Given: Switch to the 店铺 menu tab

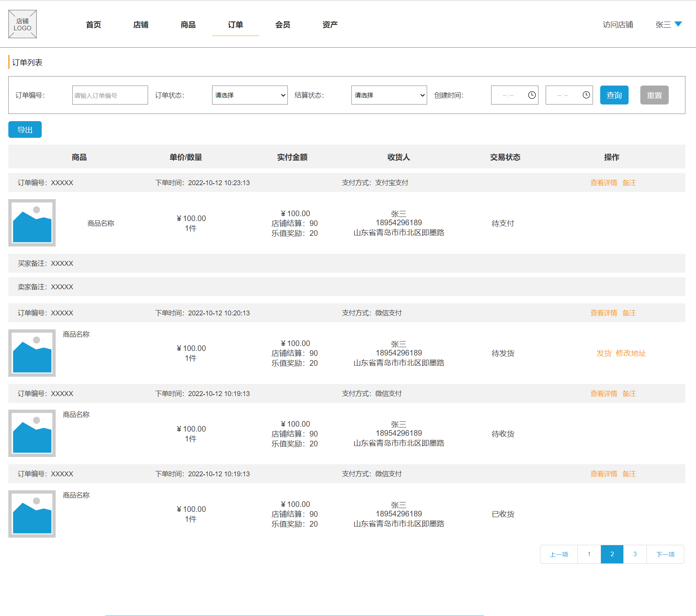Looking at the screenshot, I should [141, 25].
